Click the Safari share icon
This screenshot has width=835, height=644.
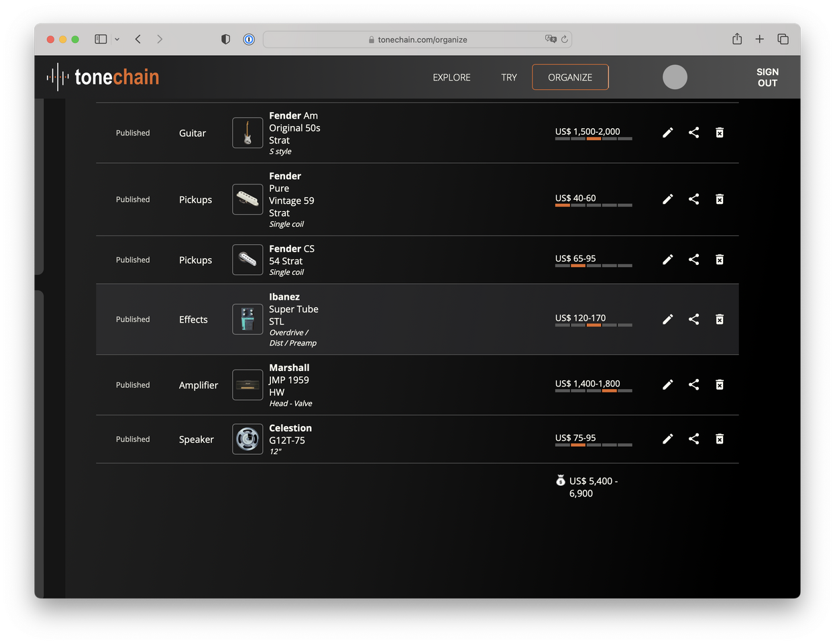[x=737, y=39]
